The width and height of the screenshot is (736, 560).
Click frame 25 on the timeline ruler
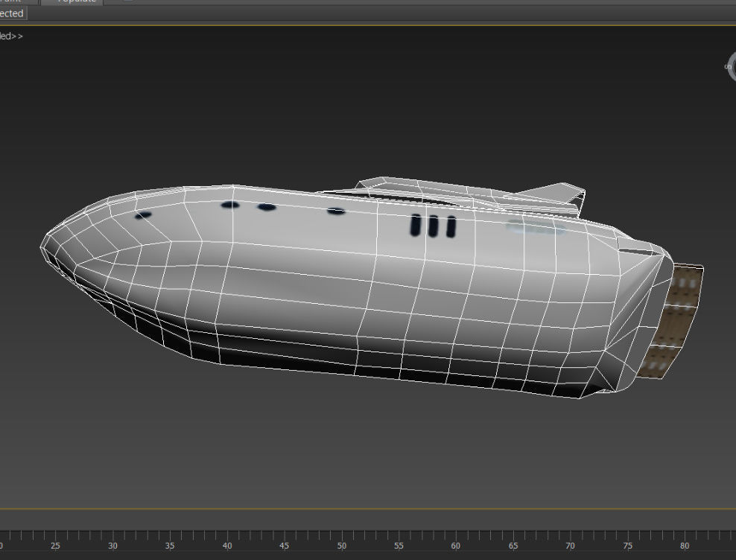tap(55, 545)
